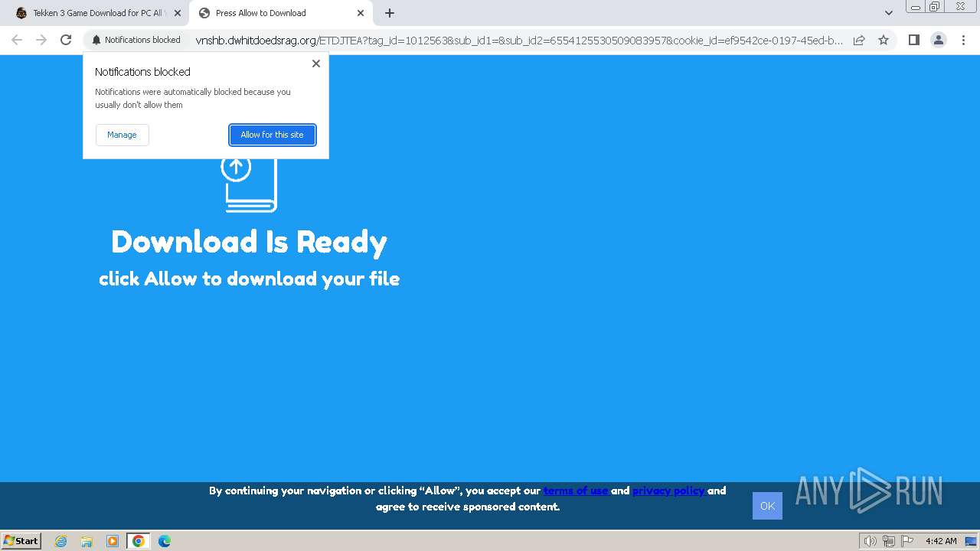980x551 pixels.
Task: Click the Notifications blocked chip in address bar
Action: coord(136,40)
